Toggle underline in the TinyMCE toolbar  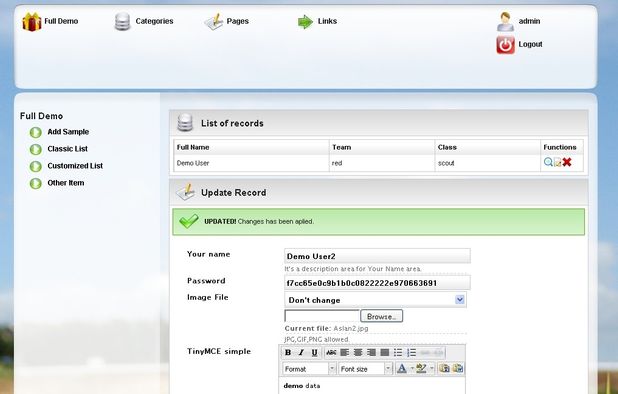[x=315, y=353]
